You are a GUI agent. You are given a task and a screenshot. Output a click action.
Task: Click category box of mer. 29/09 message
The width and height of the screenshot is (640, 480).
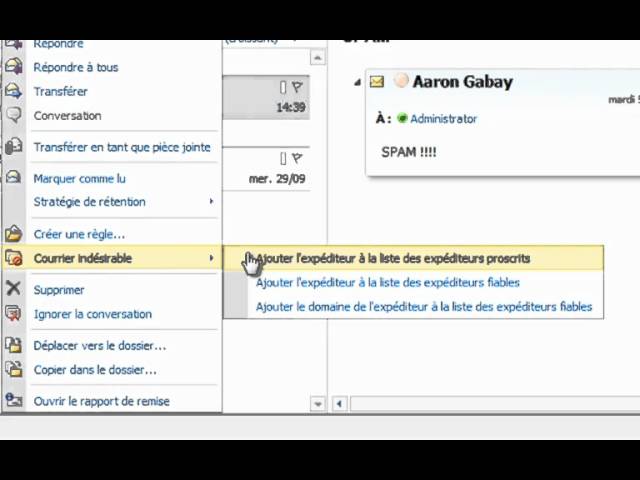[x=283, y=158]
